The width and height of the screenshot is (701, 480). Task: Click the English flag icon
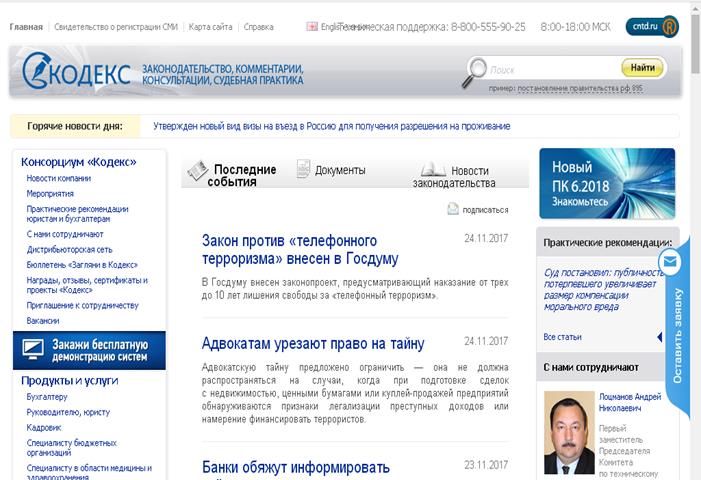(311, 27)
